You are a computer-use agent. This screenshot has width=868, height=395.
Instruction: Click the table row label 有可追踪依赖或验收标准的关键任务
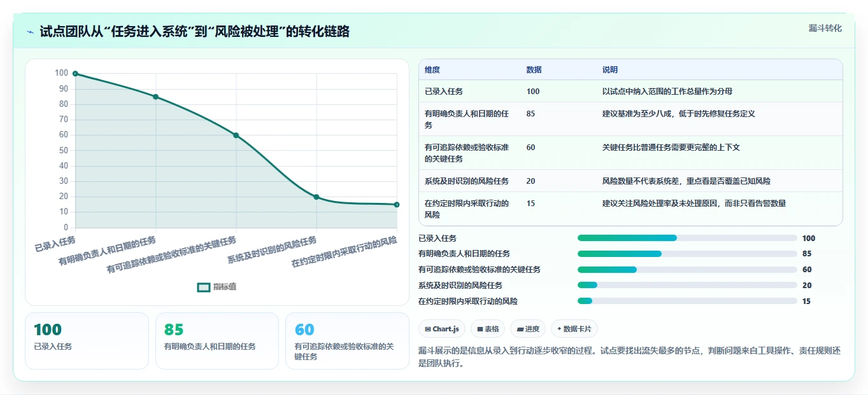(x=467, y=153)
